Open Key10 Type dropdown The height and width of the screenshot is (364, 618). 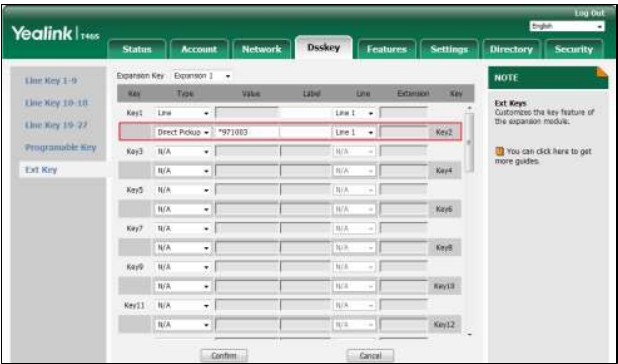click(x=183, y=286)
